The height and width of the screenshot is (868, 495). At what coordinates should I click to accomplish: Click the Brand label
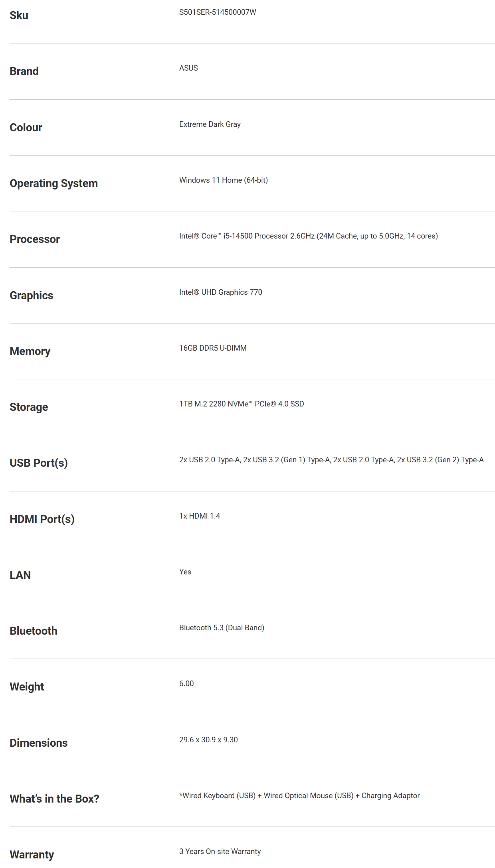[x=24, y=71]
